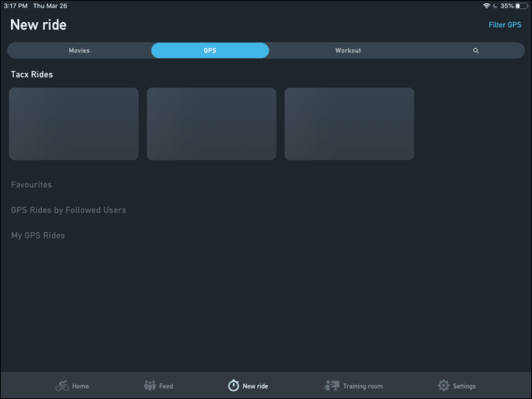Go to Home label in bottom bar
Screen dimensions: 532x399
[80, 386]
